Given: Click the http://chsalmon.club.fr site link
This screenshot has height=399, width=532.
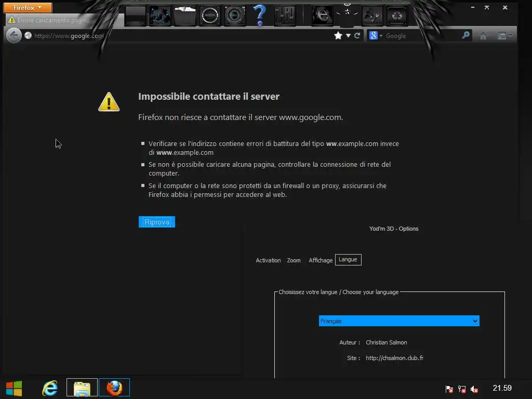Looking at the screenshot, I should click(x=395, y=358).
